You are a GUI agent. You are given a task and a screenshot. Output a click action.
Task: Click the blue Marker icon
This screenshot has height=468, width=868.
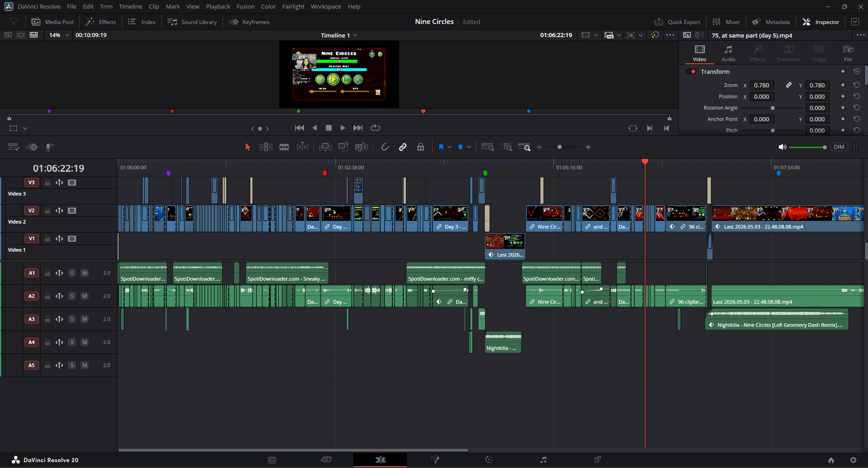pos(460,147)
